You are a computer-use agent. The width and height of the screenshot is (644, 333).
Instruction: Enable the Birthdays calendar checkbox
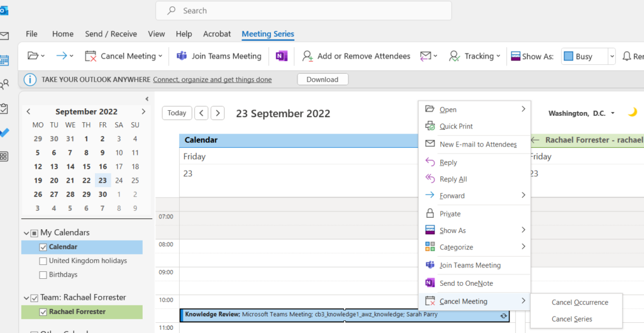click(x=43, y=275)
